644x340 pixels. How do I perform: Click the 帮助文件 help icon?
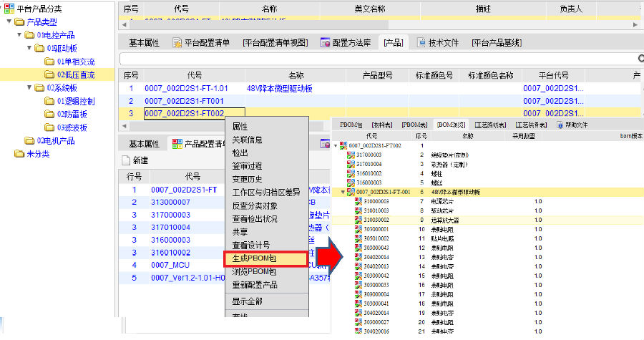[560, 125]
